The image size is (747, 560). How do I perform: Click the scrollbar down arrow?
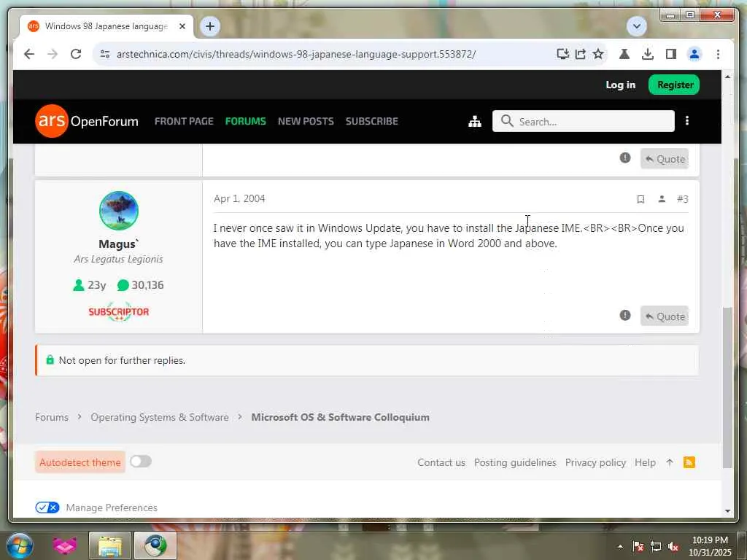727,510
